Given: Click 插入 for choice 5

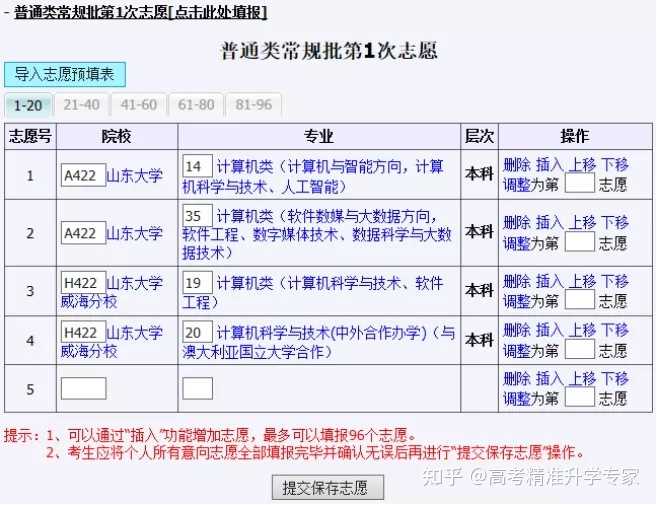Looking at the screenshot, I should (x=550, y=379).
